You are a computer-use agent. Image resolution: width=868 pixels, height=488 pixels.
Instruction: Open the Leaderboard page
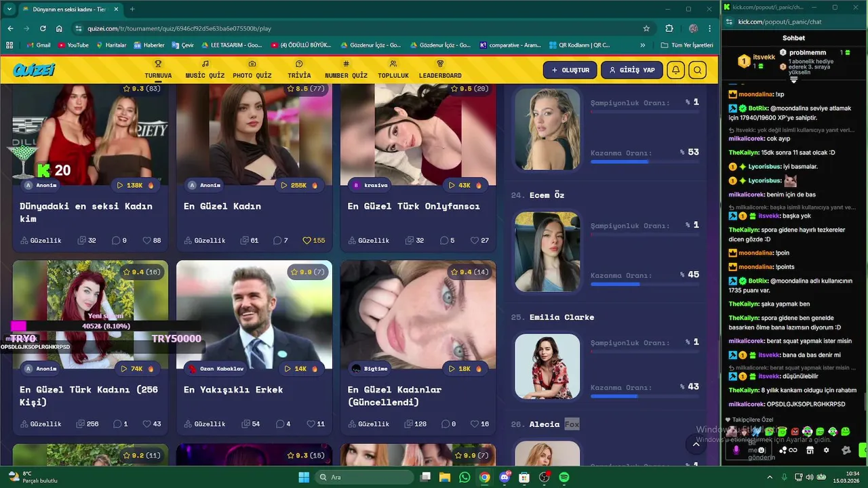tap(440, 70)
